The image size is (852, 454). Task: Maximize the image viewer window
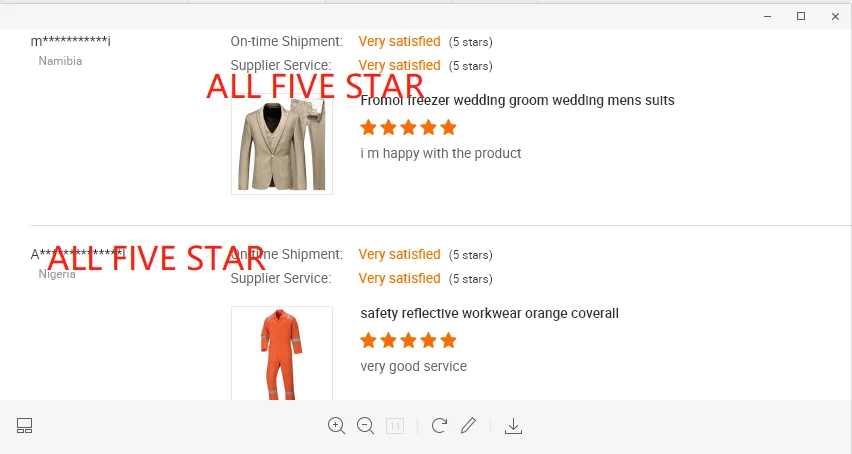tap(801, 16)
